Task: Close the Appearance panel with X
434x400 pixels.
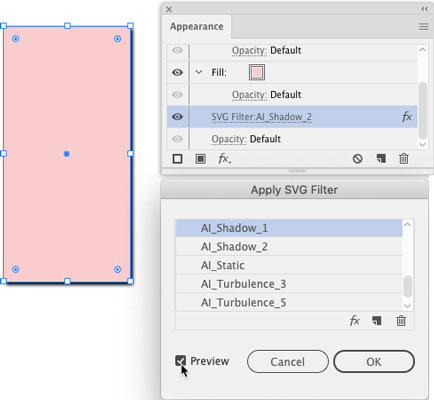Action: coord(169,9)
